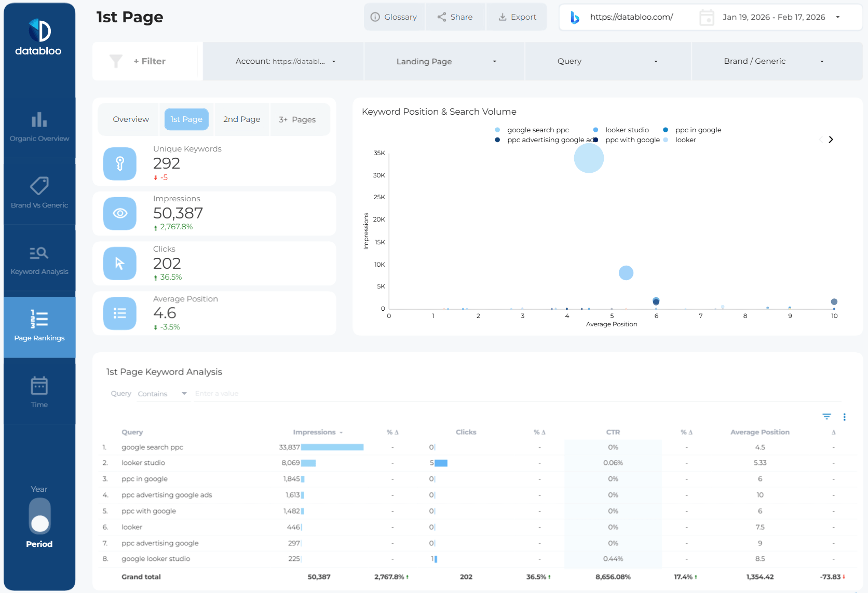
Task: Click largest bubble in keyword chart
Action: 589,158
